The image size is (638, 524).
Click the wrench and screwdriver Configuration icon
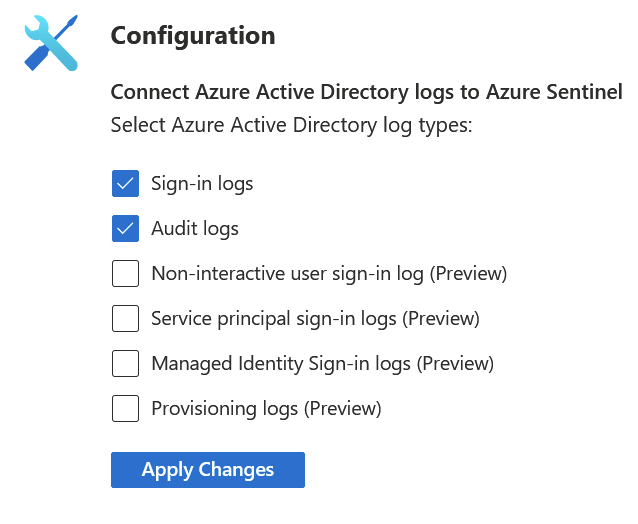(51, 43)
